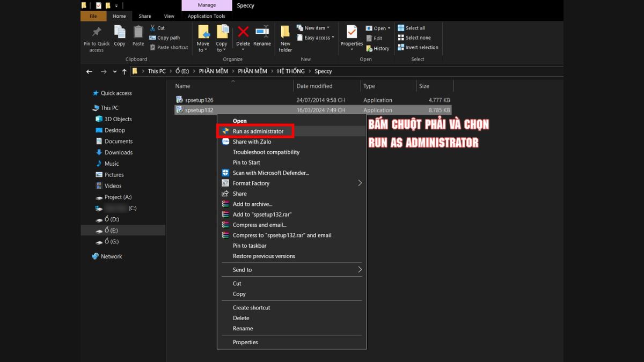Open the File tab
The width and height of the screenshot is (644, 362).
point(93,16)
